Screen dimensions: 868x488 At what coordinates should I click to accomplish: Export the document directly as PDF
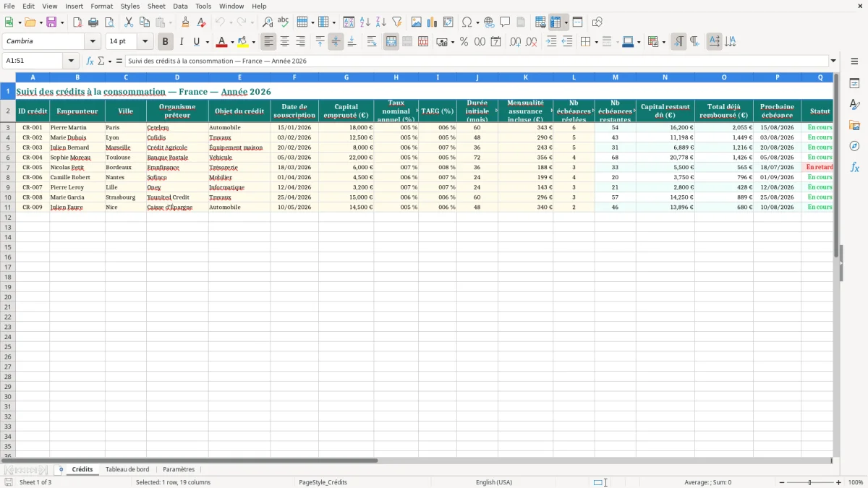(x=77, y=22)
